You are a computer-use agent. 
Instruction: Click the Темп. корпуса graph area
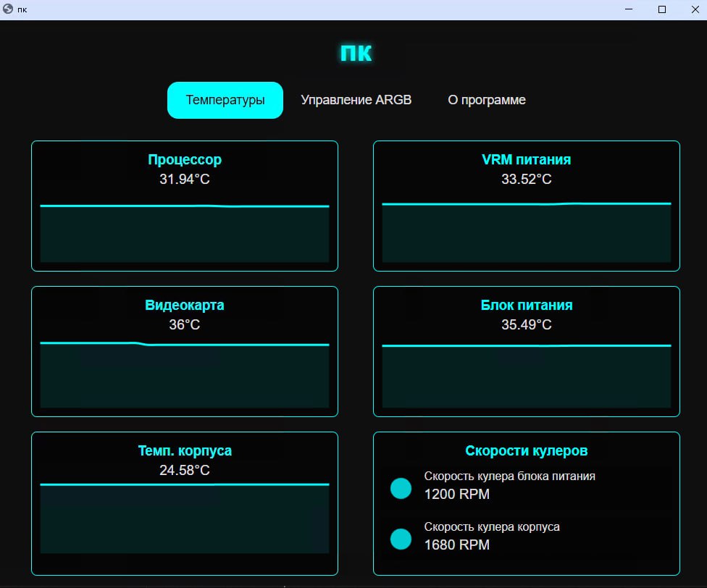[x=185, y=518]
